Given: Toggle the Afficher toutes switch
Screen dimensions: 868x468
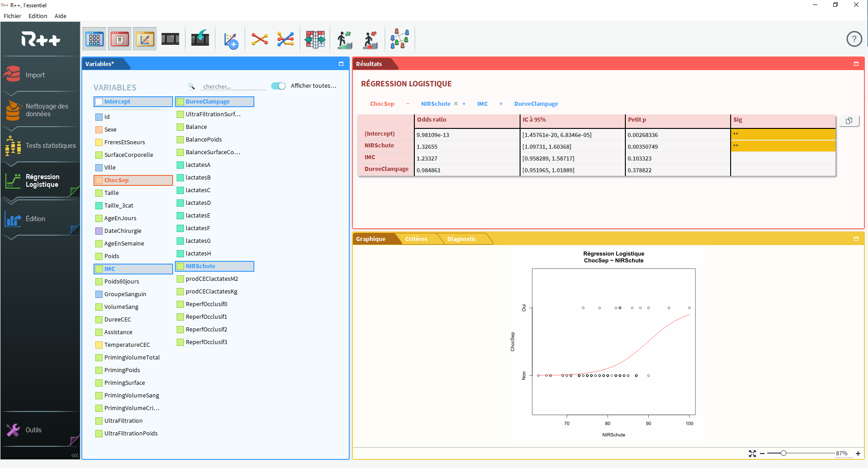Looking at the screenshot, I should (278, 86).
